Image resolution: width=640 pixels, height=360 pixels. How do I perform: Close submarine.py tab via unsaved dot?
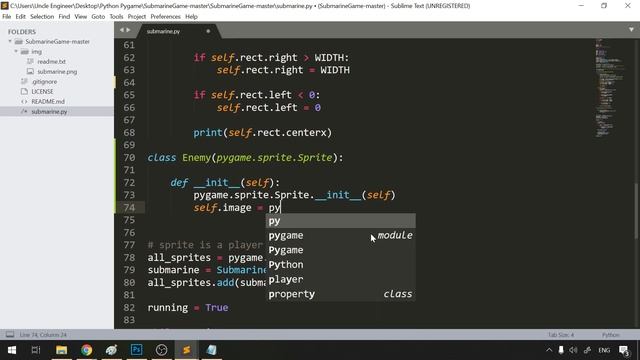pos(208,31)
